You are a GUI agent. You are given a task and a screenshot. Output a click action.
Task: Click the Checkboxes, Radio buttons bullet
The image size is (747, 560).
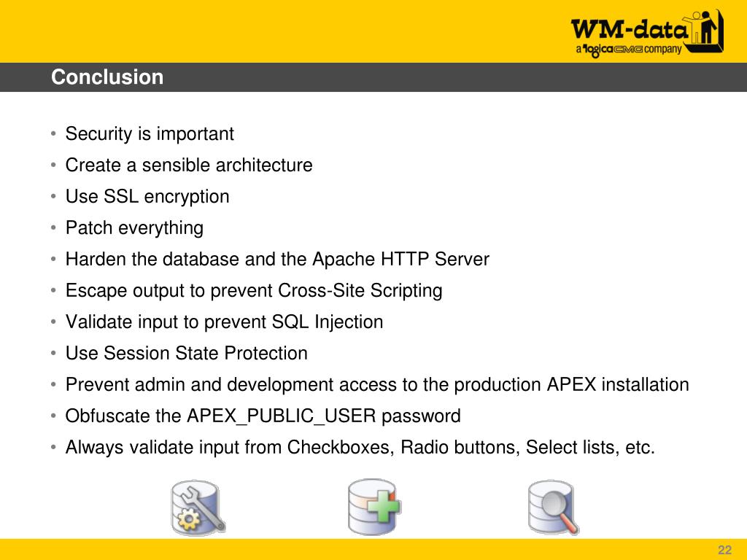point(360,448)
